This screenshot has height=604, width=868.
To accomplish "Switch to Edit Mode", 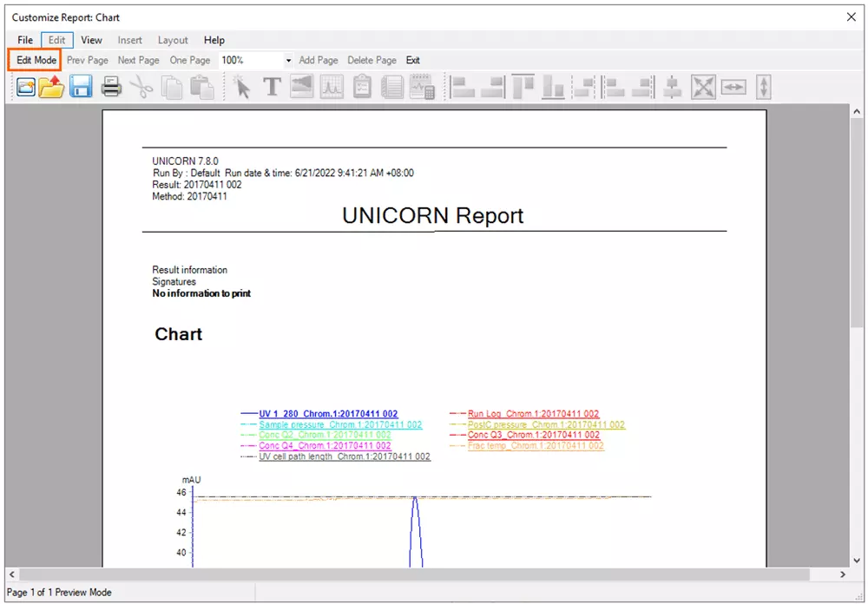I will point(36,61).
